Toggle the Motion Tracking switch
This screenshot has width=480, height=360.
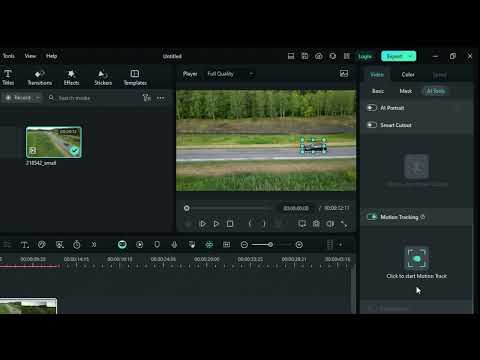pos(372,217)
